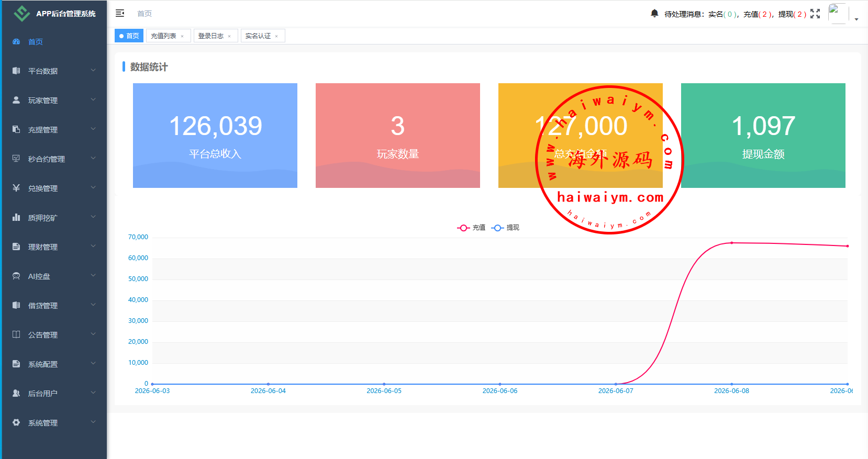Collapse the sidebar with the hamburger icon
The height and width of the screenshot is (459, 868).
120,13
